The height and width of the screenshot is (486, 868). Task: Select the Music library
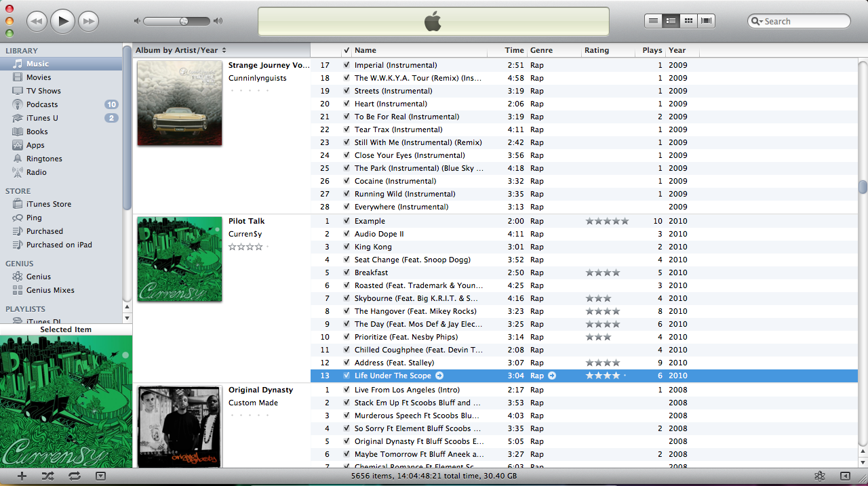[x=61, y=64]
